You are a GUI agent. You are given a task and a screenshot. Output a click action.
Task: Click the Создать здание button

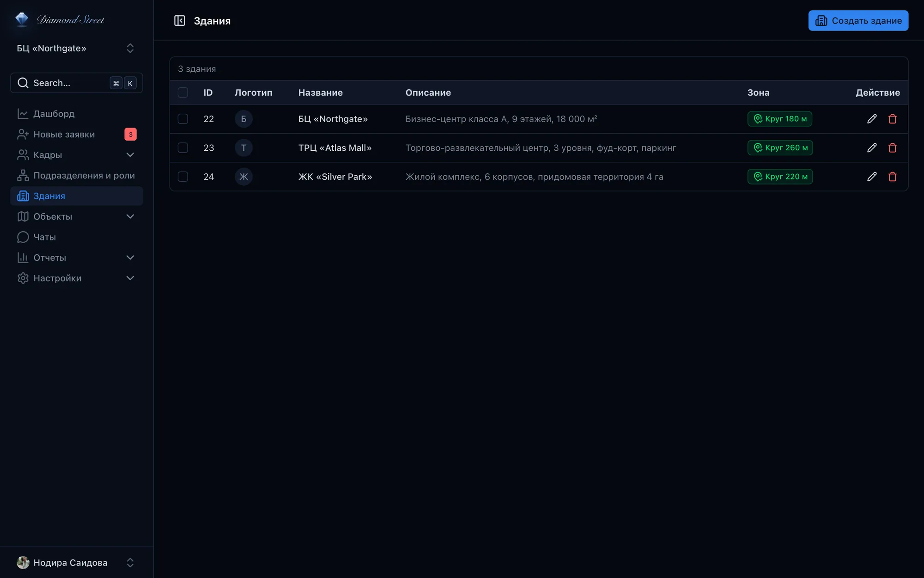point(858,20)
